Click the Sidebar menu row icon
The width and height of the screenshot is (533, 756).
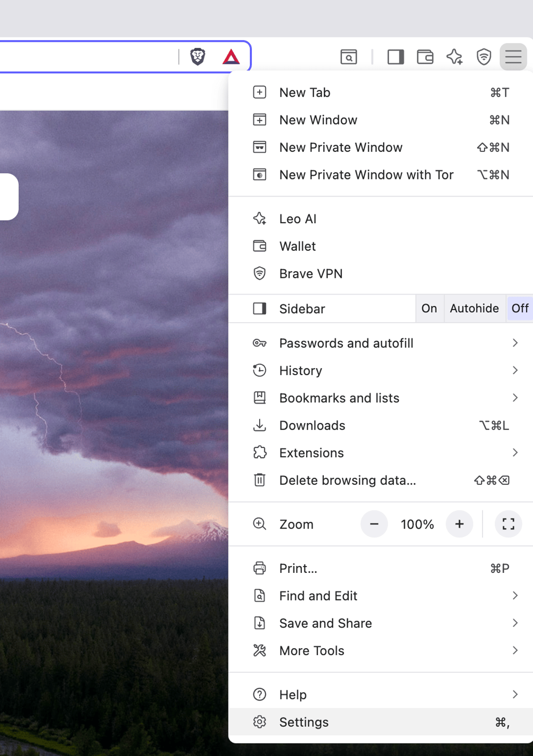click(260, 309)
